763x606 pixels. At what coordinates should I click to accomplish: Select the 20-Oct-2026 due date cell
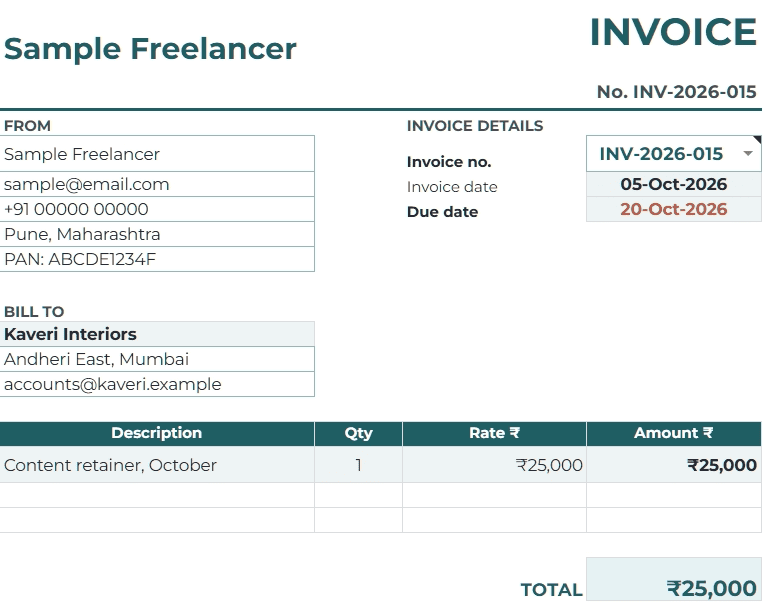[673, 209]
